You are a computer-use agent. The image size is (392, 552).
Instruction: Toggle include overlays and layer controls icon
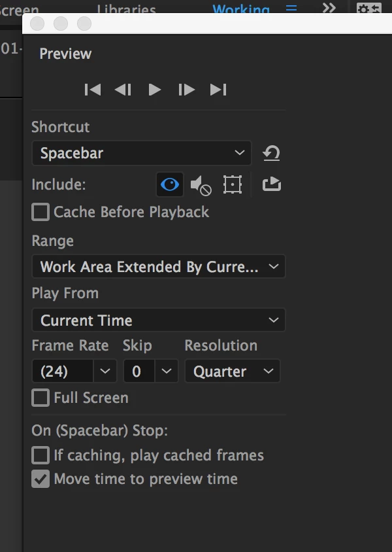[233, 184]
